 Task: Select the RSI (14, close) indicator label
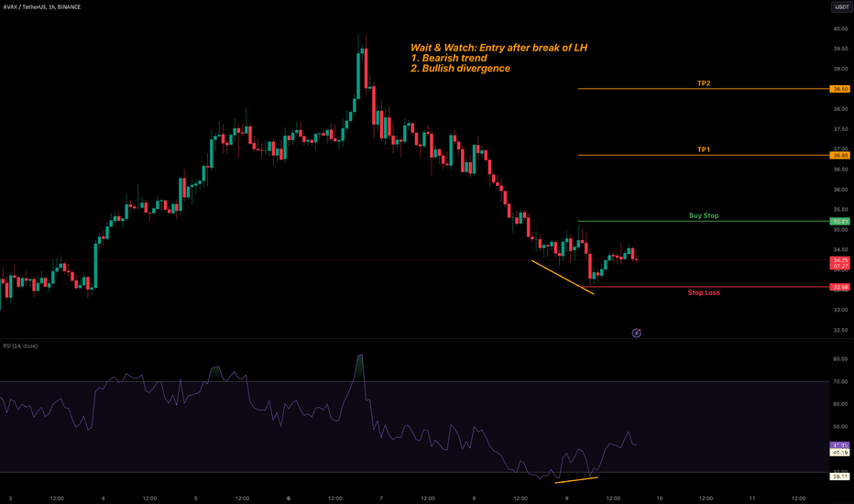20,346
